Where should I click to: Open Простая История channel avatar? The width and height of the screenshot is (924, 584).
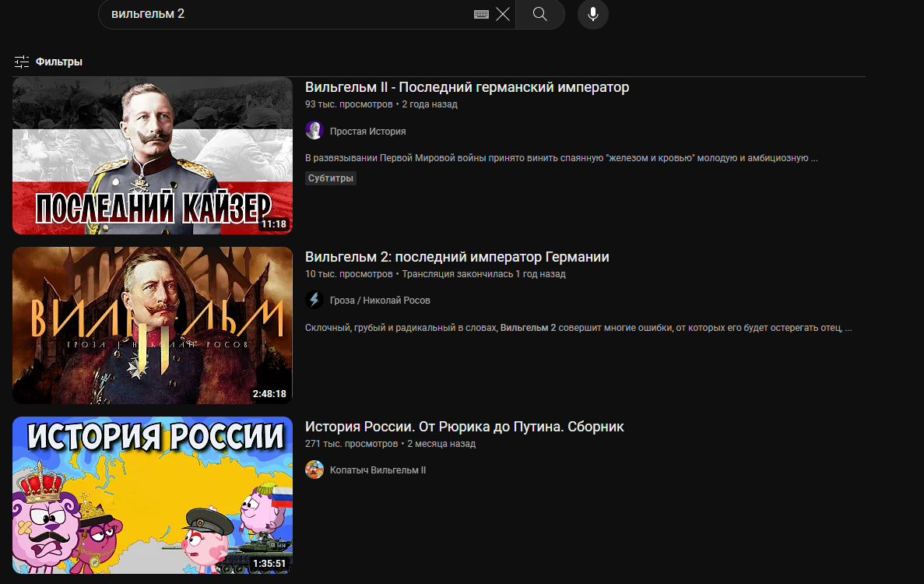[314, 131]
